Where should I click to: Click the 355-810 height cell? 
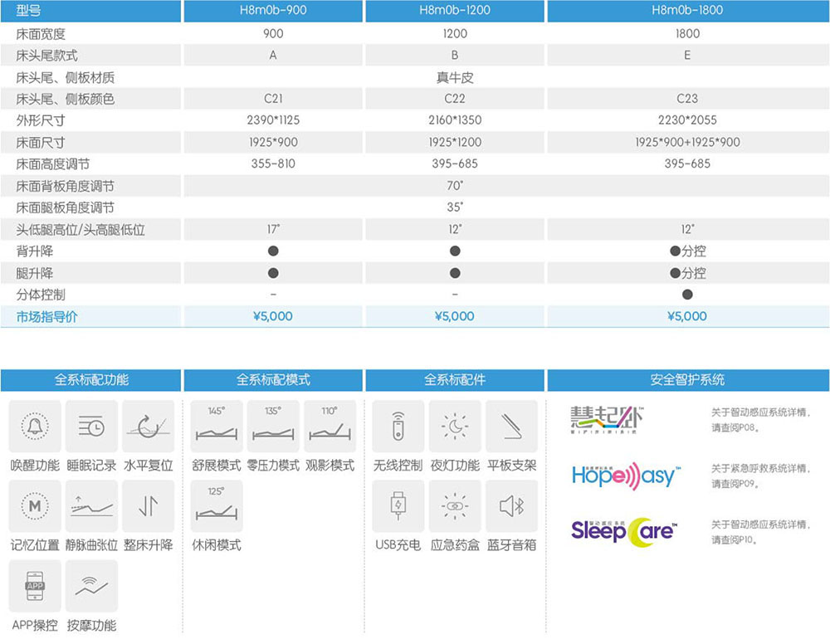pos(273,163)
